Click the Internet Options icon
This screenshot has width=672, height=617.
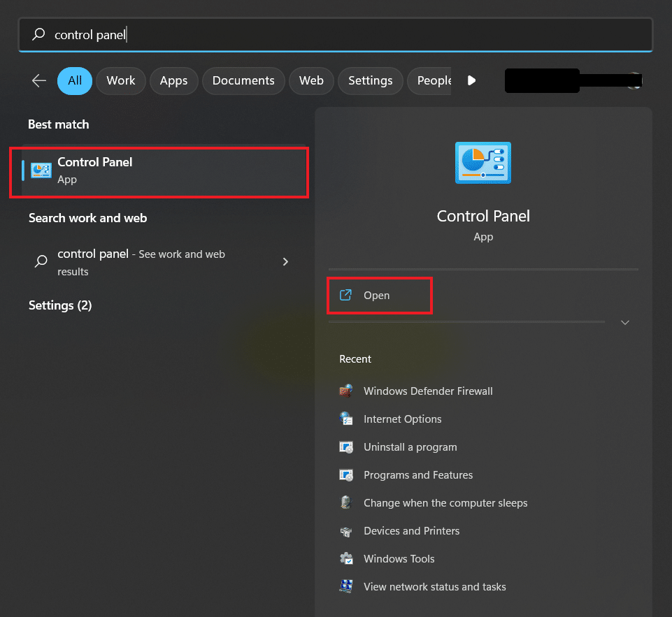click(x=346, y=419)
